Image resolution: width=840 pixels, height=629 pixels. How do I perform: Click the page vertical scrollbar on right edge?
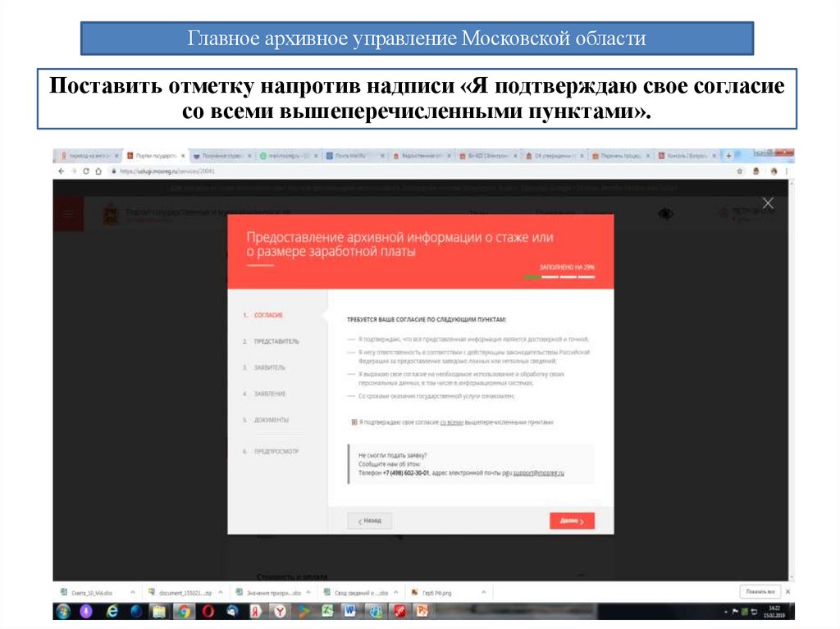792,381
